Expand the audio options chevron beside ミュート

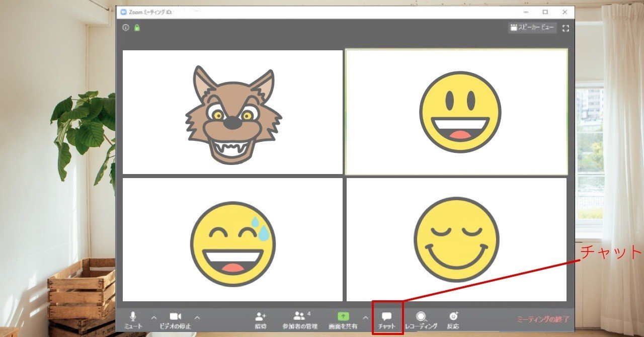click(x=154, y=317)
